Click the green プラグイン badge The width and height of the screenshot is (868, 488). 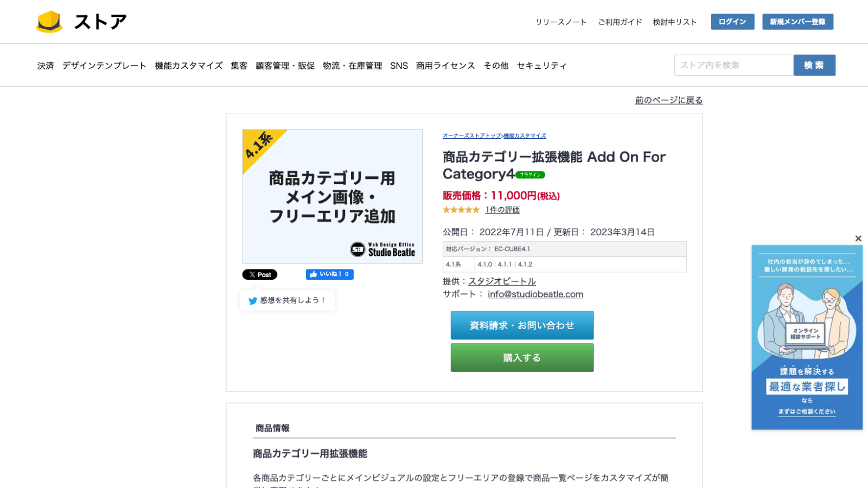click(530, 175)
